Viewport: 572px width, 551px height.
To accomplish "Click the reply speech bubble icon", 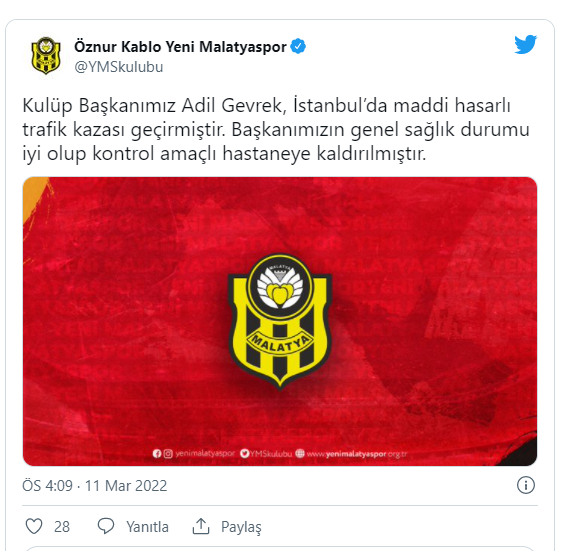I will pyautogui.click(x=106, y=527).
